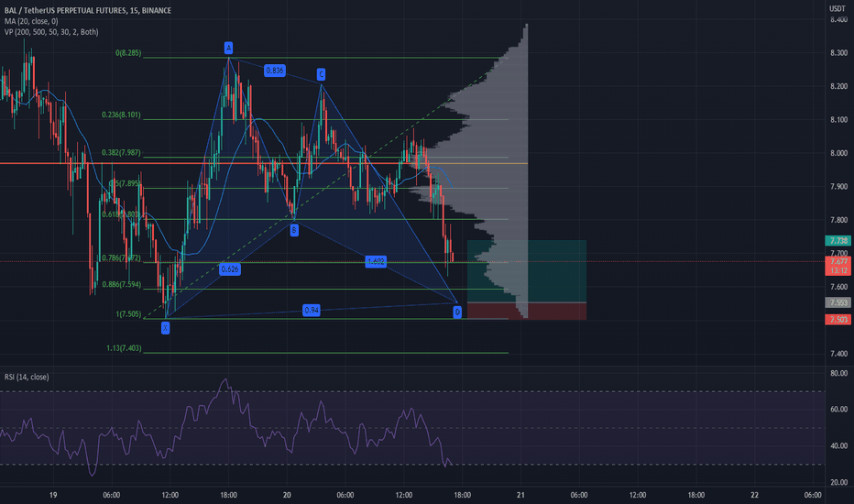
Task: Select the 0.382(7.987) Fibonacci level label
Action: click(x=121, y=152)
